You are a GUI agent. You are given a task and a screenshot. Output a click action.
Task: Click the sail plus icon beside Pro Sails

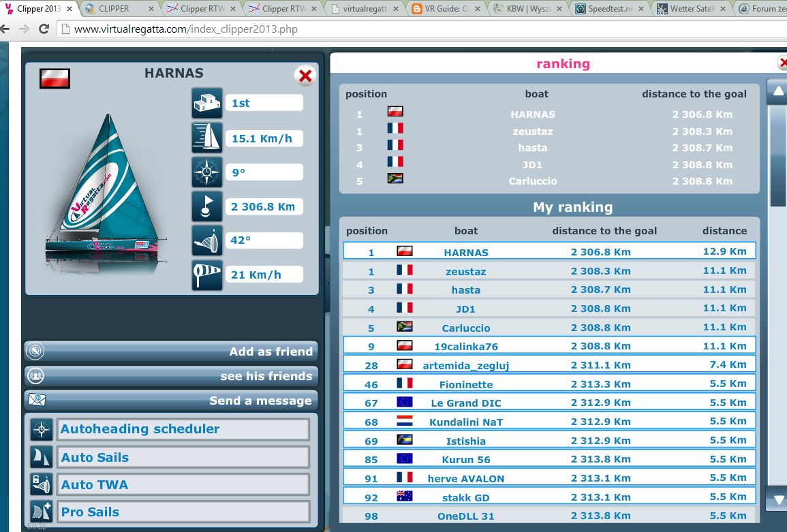41,512
